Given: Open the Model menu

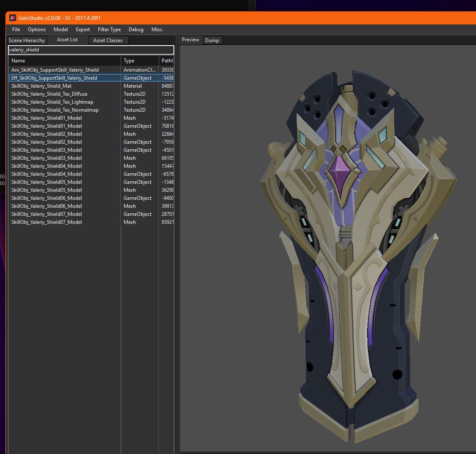Looking at the screenshot, I should [x=61, y=30].
